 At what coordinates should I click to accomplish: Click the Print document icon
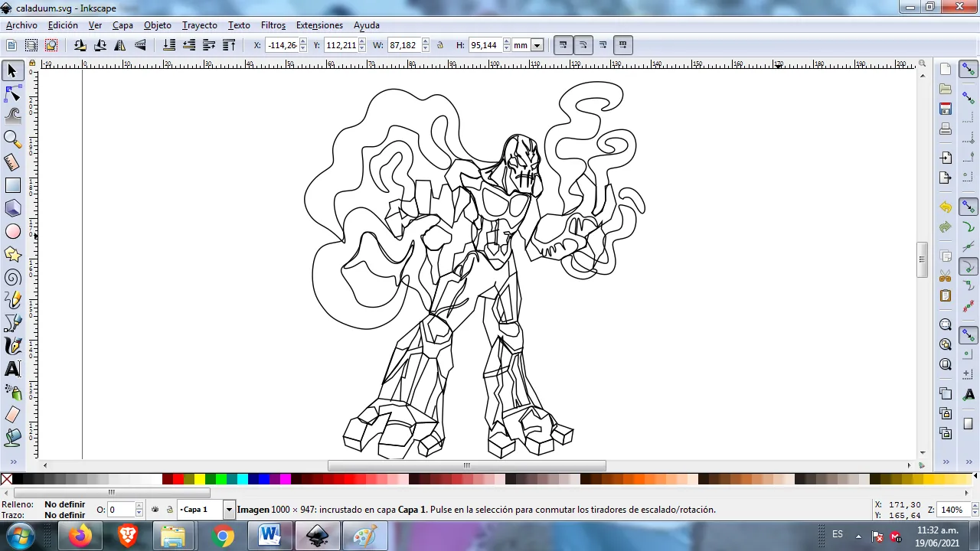946,129
